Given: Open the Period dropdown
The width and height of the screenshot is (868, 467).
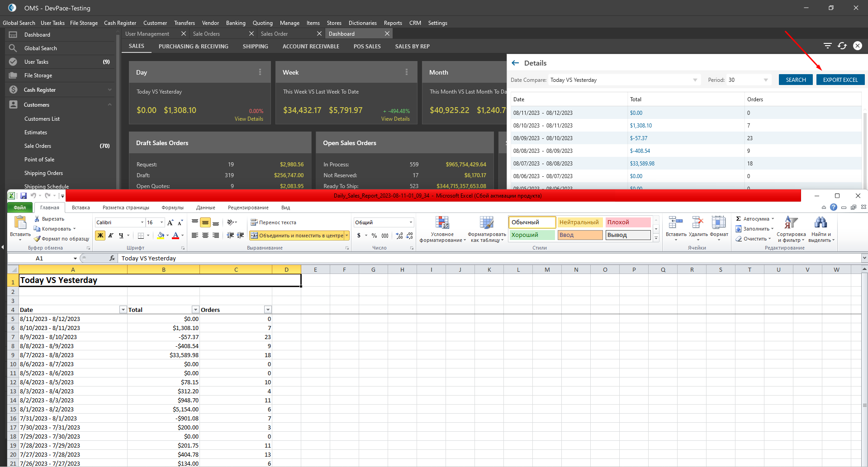Looking at the screenshot, I should (x=765, y=80).
